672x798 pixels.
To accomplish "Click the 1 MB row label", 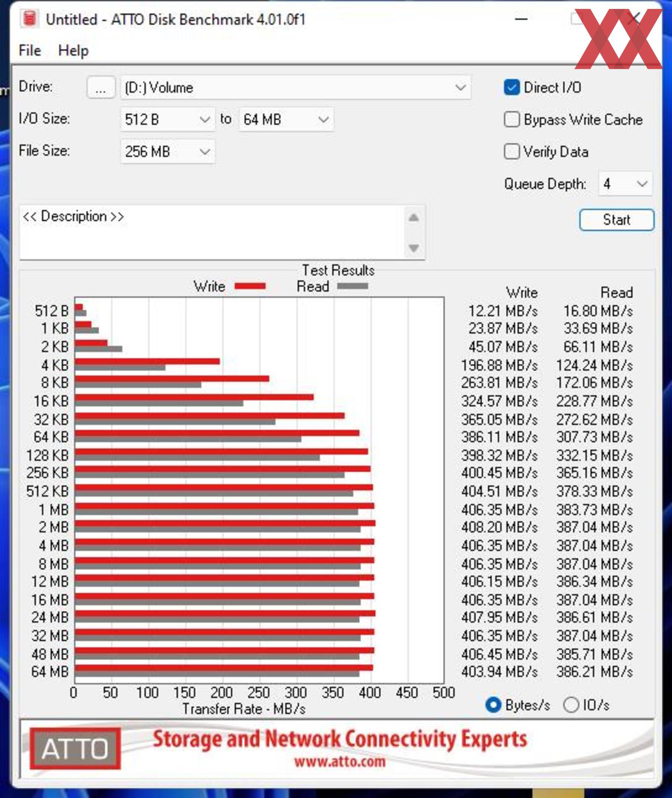I will coord(53,509).
